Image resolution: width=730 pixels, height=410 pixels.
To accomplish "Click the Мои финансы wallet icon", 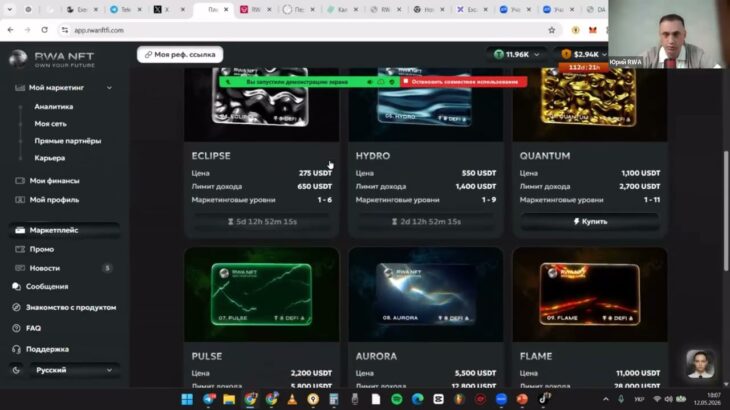I will tap(20, 181).
